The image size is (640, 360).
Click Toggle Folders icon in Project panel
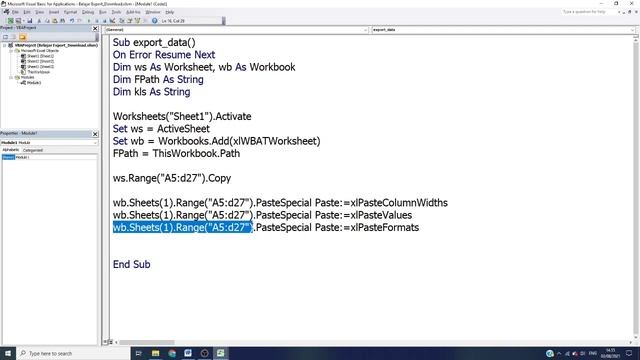point(22,37)
